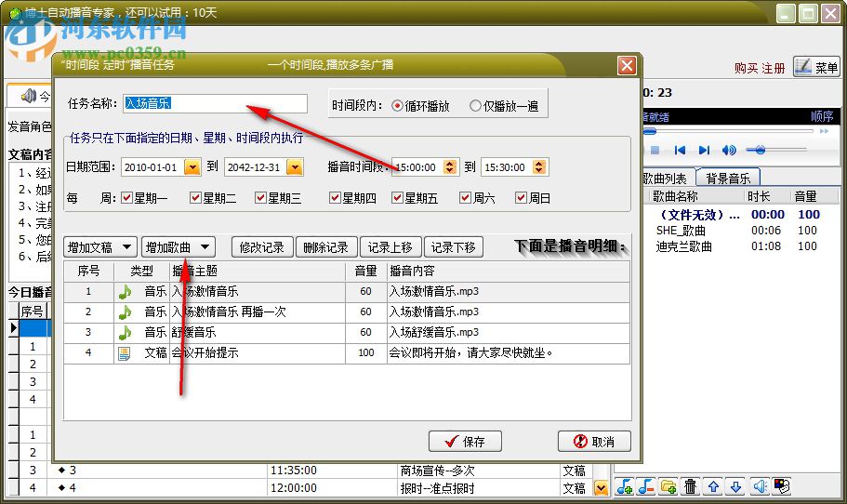
Task: Click the 记录下移 button
Action: pos(454,247)
